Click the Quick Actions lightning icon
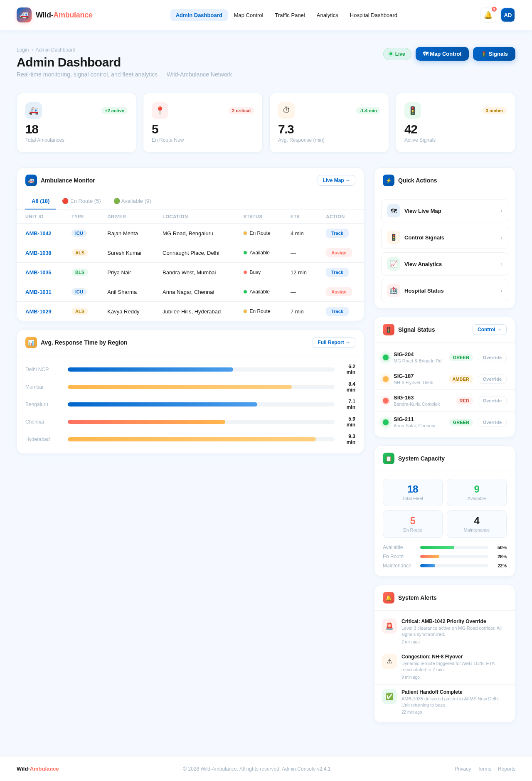The height and width of the screenshot is (781, 532). pyautogui.click(x=389, y=180)
